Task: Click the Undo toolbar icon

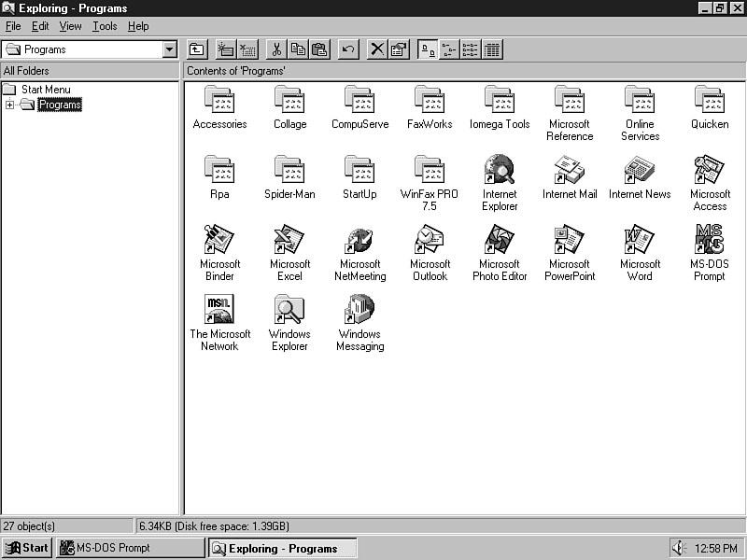Action: pyautogui.click(x=348, y=49)
